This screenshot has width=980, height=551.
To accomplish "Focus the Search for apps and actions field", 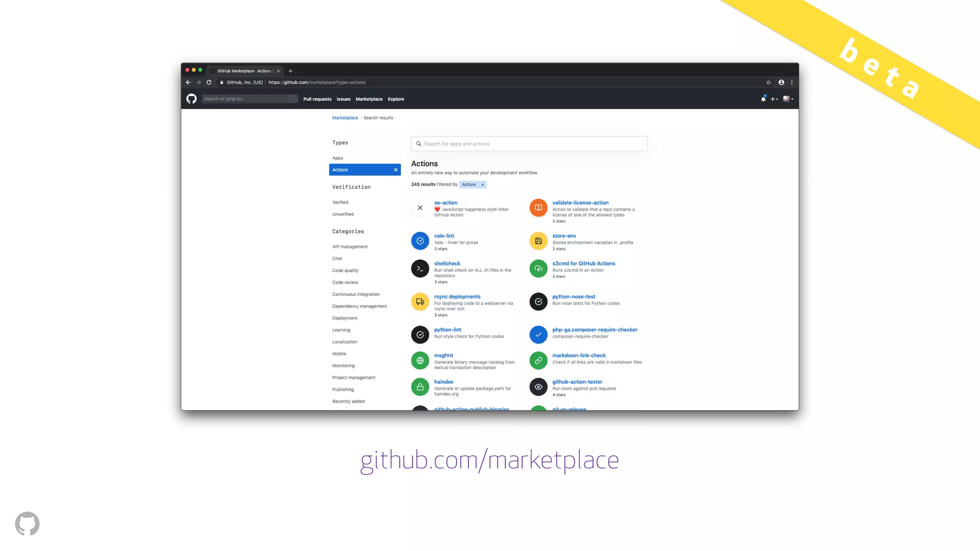I will 529,144.
